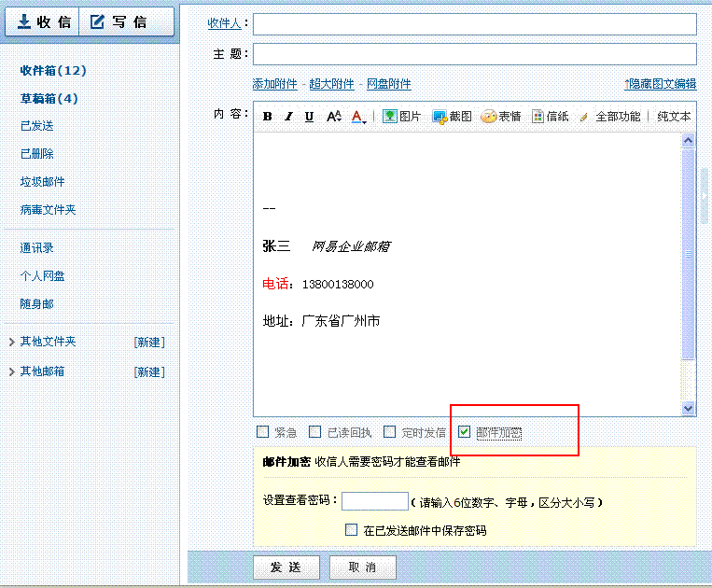Click 网盘附件 link
712x588 pixels.
pos(389,84)
